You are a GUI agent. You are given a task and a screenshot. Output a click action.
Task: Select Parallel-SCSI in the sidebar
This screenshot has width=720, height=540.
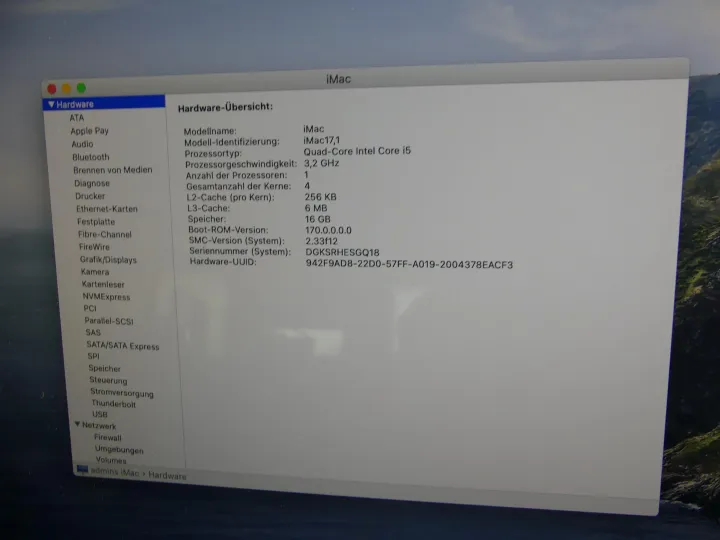click(x=109, y=321)
